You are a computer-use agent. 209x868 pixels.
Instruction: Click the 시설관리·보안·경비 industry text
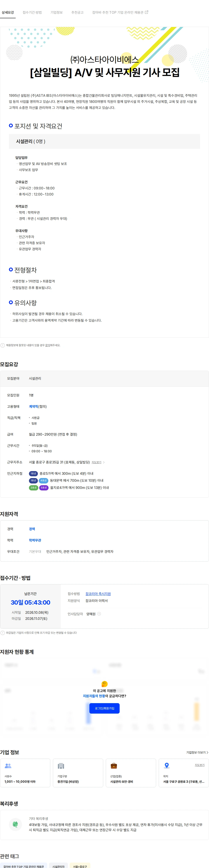pyautogui.click(x=122, y=781)
